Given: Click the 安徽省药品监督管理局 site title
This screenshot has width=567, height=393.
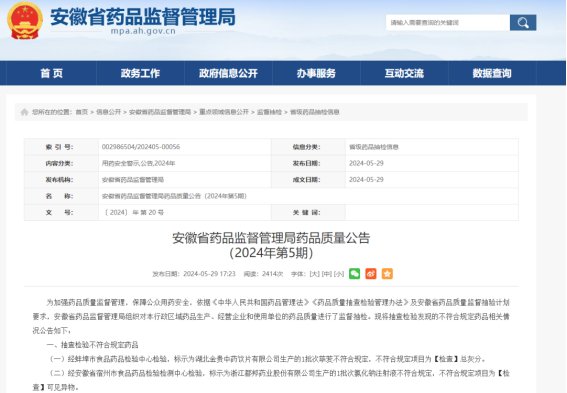Looking at the screenshot, I should [x=143, y=17].
